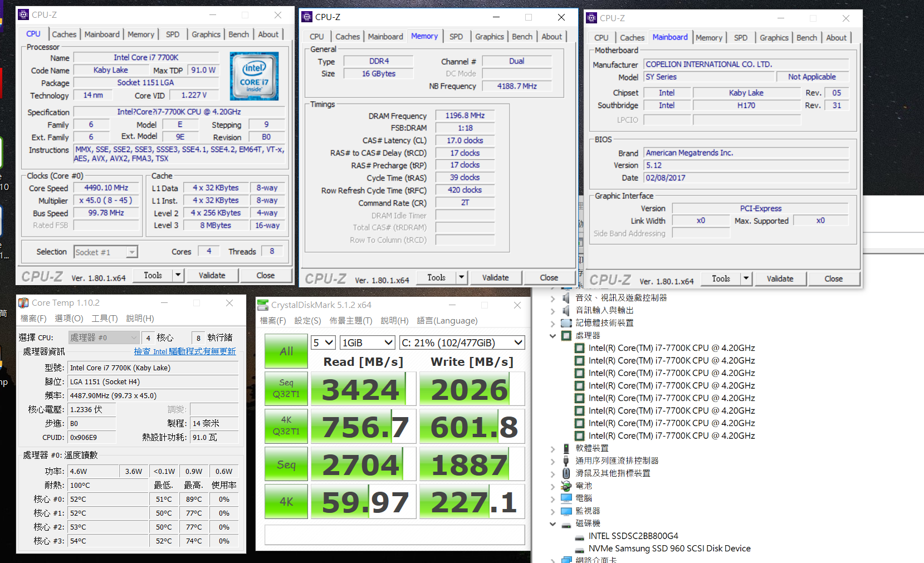Screen dimensions: 924x563
Task: Click the Intel Core i7 logo in CPU-Z
Action: (254, 76)
